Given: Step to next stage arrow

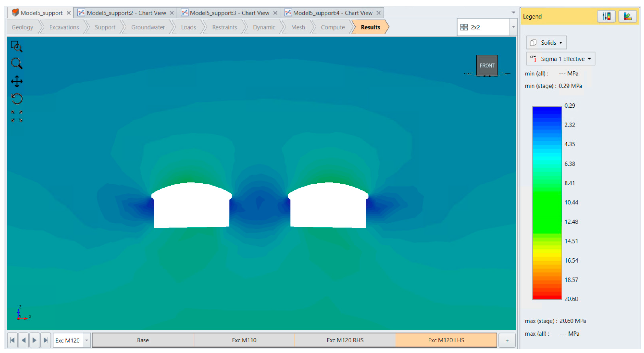Looking at the screenshot, I should point(34,340).
